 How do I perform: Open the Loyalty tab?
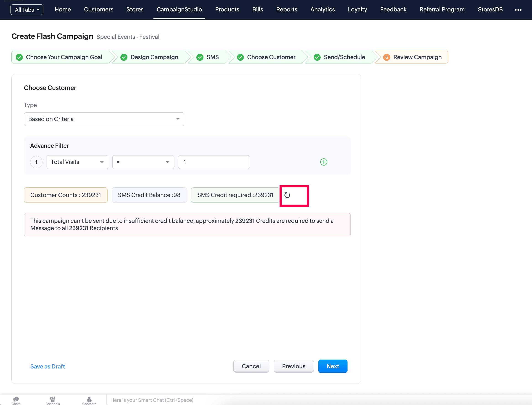click(358, 9)
